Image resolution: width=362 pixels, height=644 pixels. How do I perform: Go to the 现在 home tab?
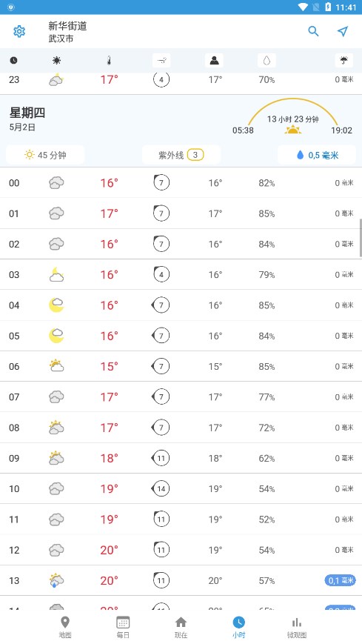pos(181,627)
